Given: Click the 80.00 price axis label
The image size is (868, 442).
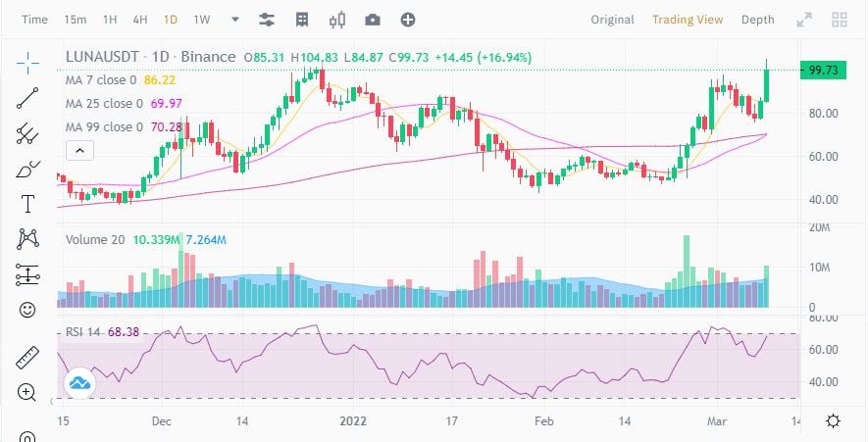Looking at the screenshot, I should pos(822,114).
